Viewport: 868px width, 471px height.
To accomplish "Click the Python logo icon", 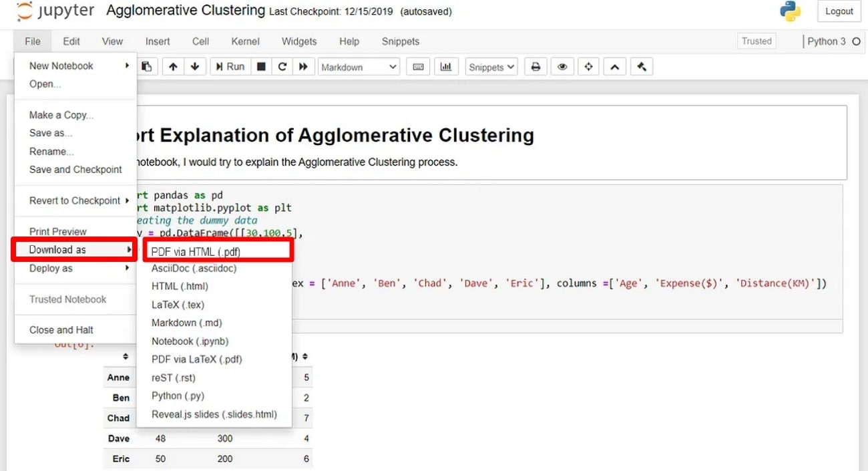I will click(x=790, y=11).
